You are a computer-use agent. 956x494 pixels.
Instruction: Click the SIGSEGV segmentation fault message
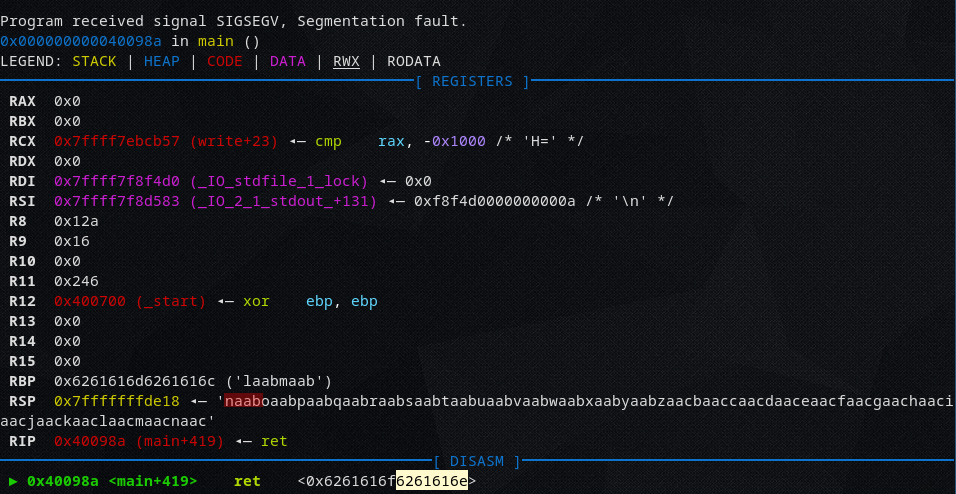[x=233, y=21]
